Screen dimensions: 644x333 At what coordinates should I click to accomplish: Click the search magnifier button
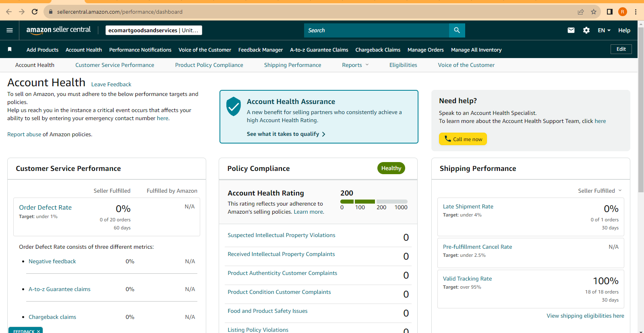(x=457, y=30)
